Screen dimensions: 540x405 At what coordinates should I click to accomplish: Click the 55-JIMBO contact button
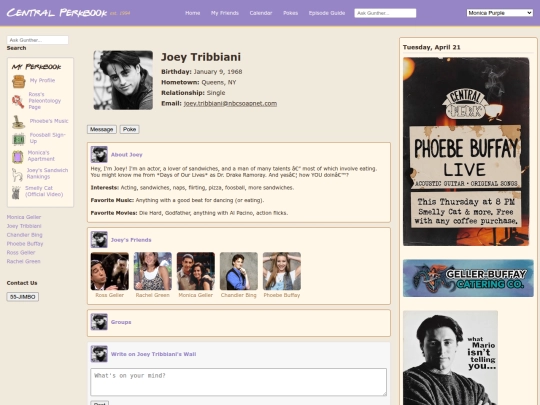pos(22,297)
